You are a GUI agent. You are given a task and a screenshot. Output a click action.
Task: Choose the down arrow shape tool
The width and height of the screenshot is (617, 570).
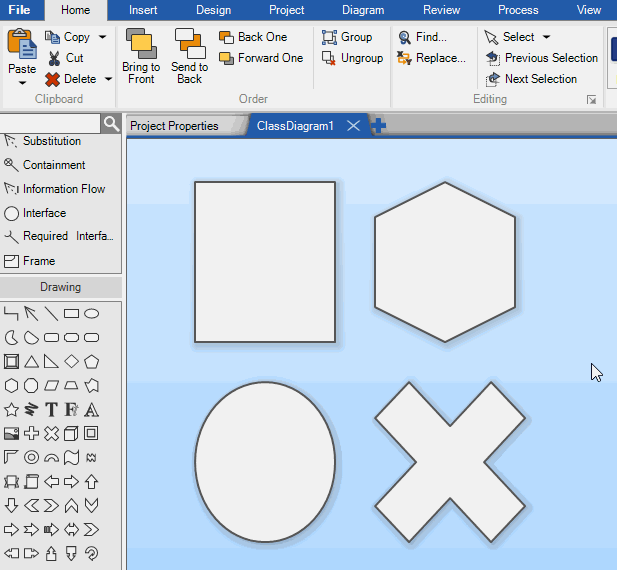pyautogui.click(x=11, y=505)
